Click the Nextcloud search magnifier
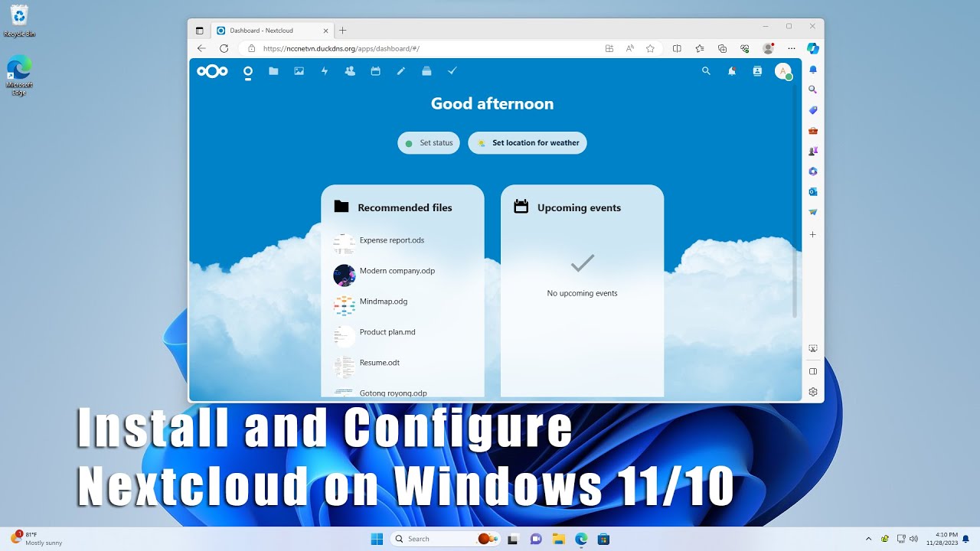 point(706,71)
